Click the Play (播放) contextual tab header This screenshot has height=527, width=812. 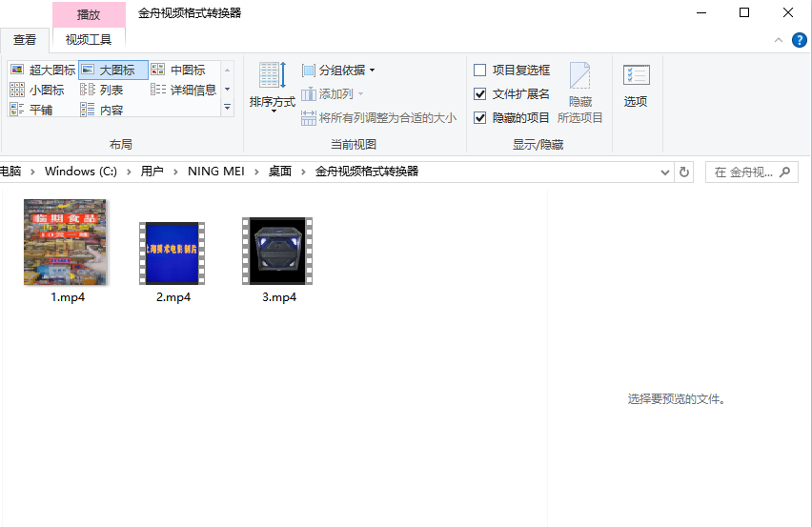[89, 14]
